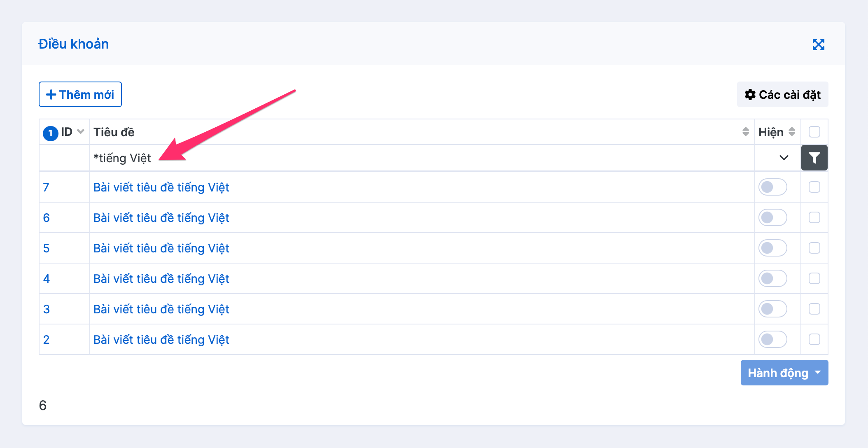Click the blue sort order badge 1
This screenshot has width=868, height=448.
point(51,133)
